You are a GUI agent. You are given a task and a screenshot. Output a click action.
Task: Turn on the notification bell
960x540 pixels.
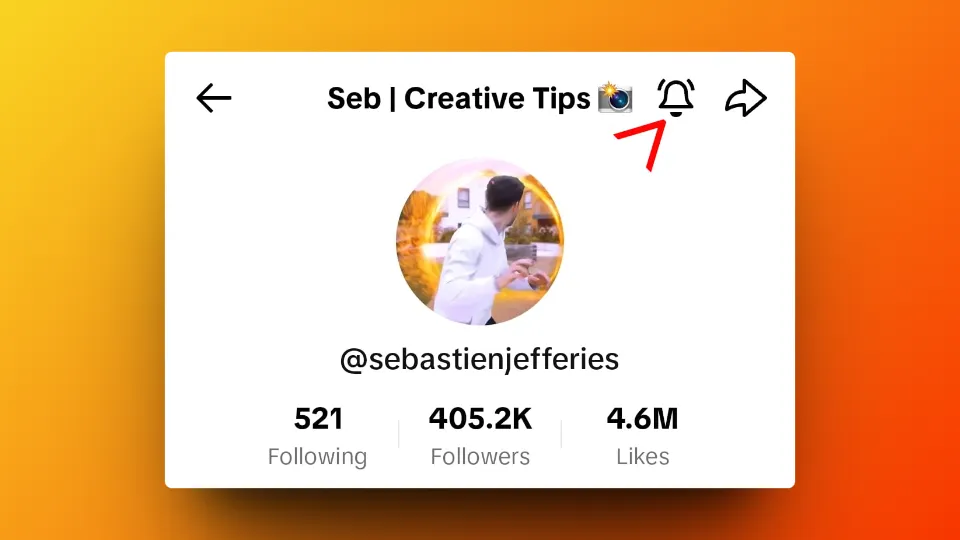click(676, 97)
